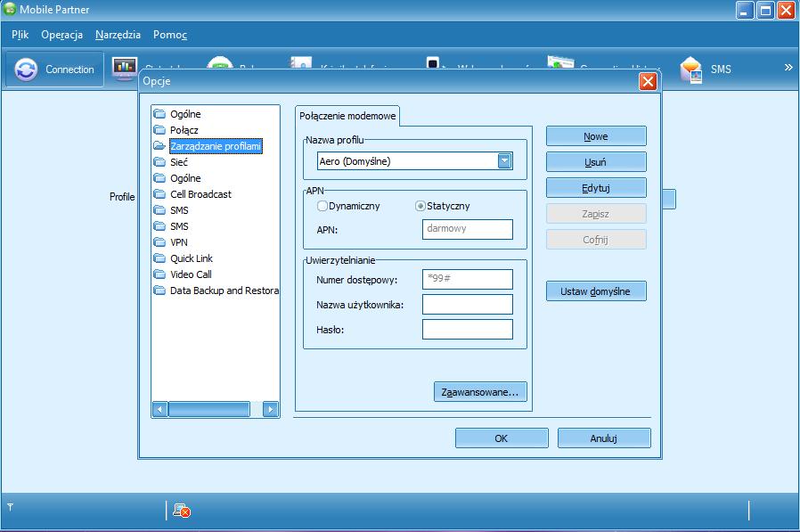
Task: Select Cell Broadcast in options tree
Action: [x=200, y=194]
